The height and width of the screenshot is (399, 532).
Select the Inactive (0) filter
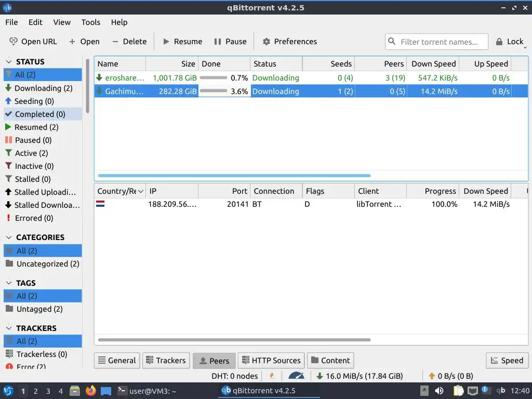[43, 166]
